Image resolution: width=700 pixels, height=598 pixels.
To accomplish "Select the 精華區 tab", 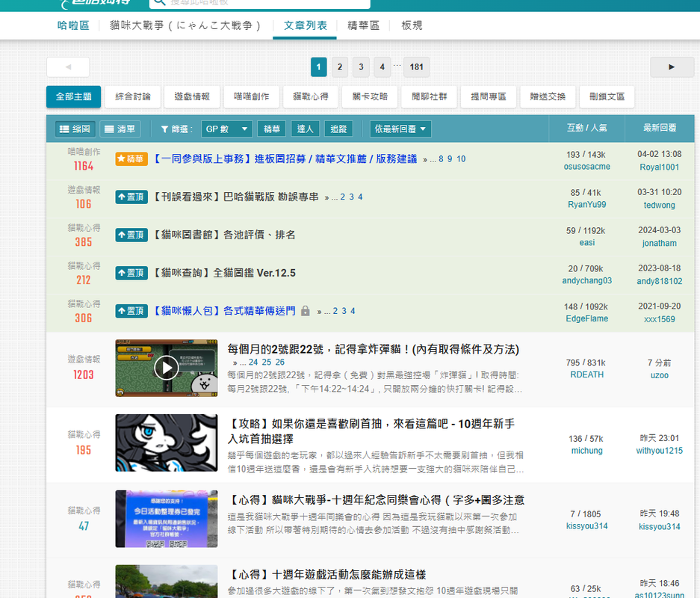I will 363,25.
